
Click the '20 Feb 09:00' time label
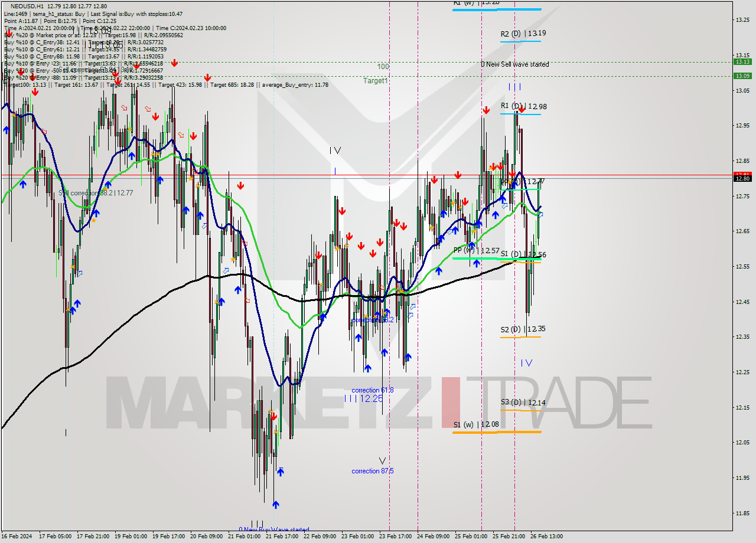click(206, 537)
